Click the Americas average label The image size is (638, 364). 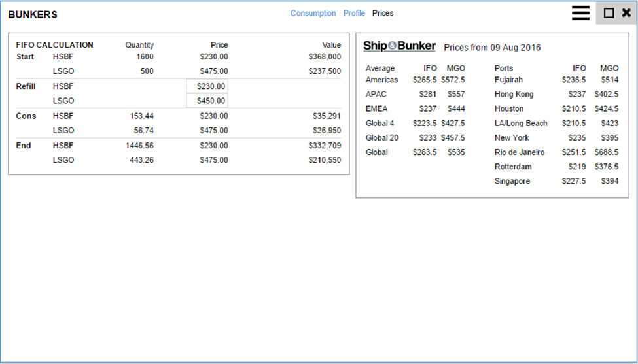[x=381, y=80]
